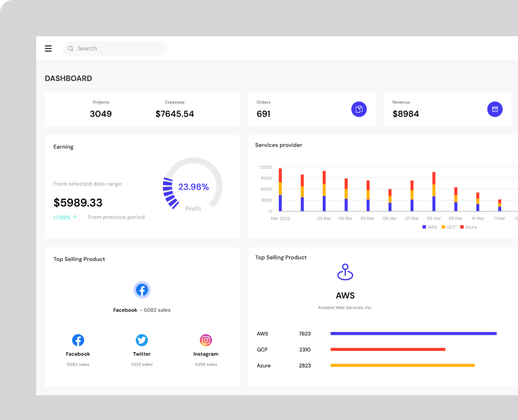Click Revenue value $8984
This screenshot has height=420, width=518.
point(405,114)
